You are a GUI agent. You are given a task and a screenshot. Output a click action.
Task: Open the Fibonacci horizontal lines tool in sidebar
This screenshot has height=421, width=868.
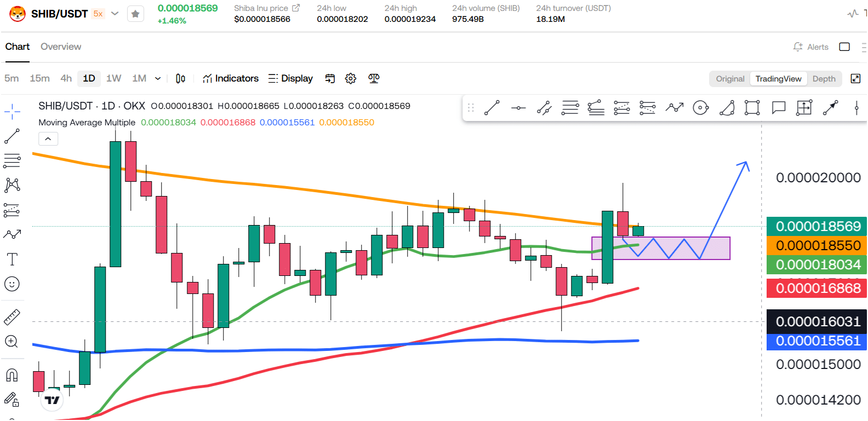pos(12,161)
